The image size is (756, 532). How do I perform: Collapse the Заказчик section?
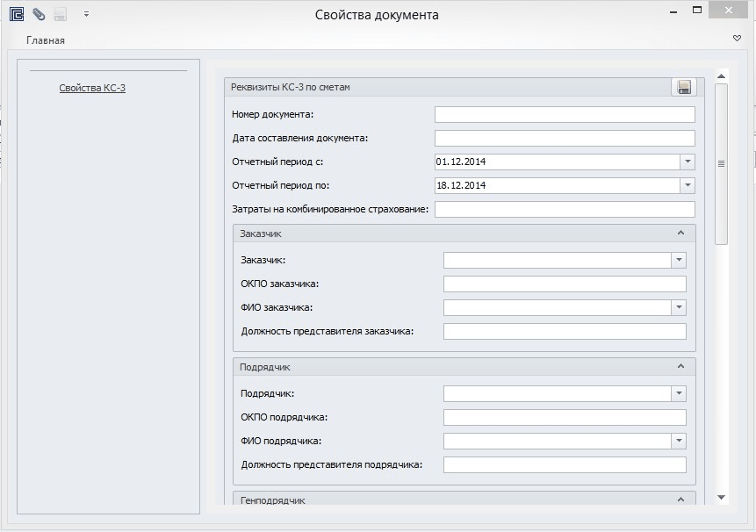(x=680, y=234)
